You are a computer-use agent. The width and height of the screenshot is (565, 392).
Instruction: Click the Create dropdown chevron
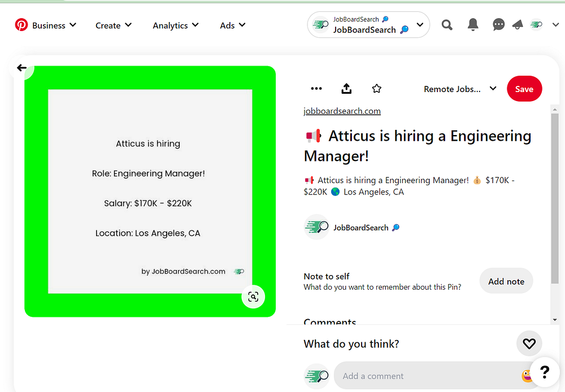[128, 25]
